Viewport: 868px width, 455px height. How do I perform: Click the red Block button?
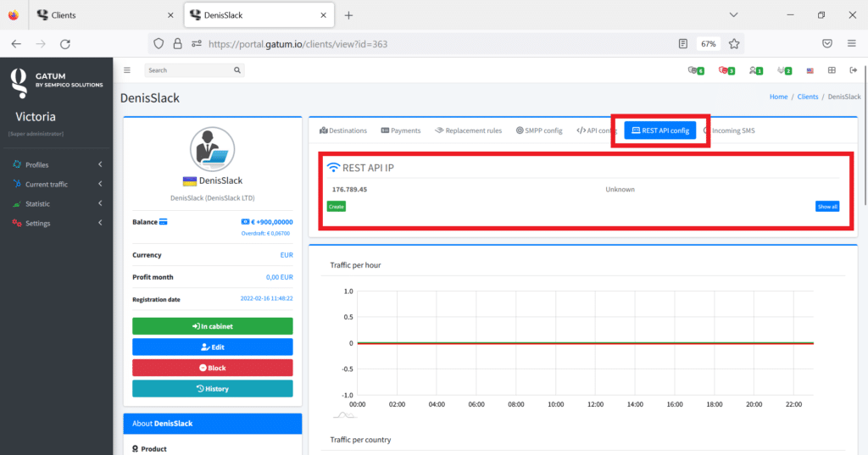point(213,368)
